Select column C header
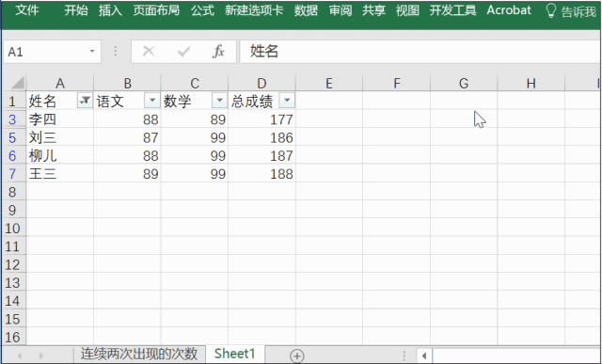 coord(195,83)
